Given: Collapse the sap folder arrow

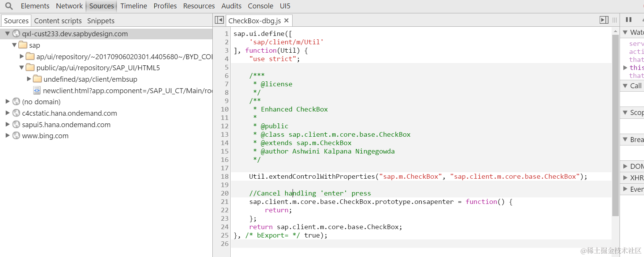Looking at the screenshot, I should click(x=15, y=45).
